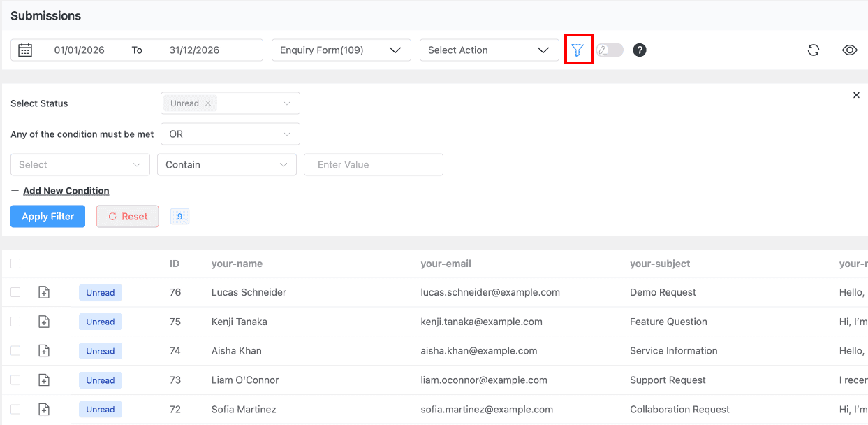Click Unread badge for Liam O'Connor

(101, 380)
